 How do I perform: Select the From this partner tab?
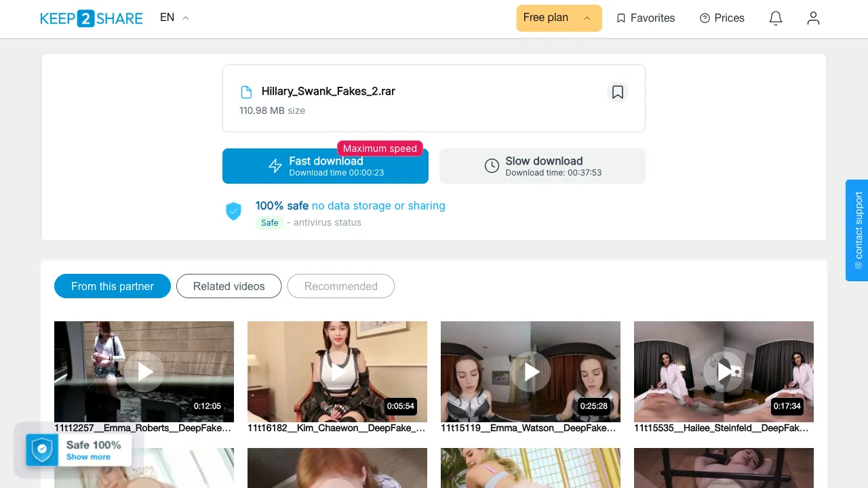(x=113, y=286)
